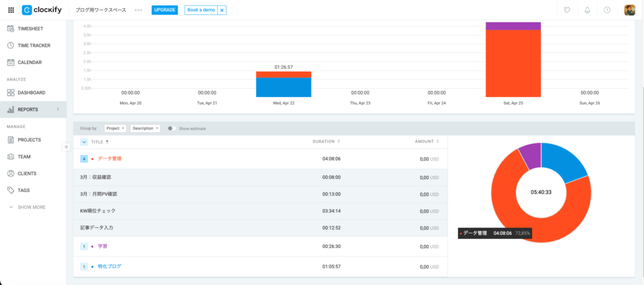Image resolution: width=644 pixels, height=285 pixels.
Task: Click the Clockify logo
Action: pos(42,10)
